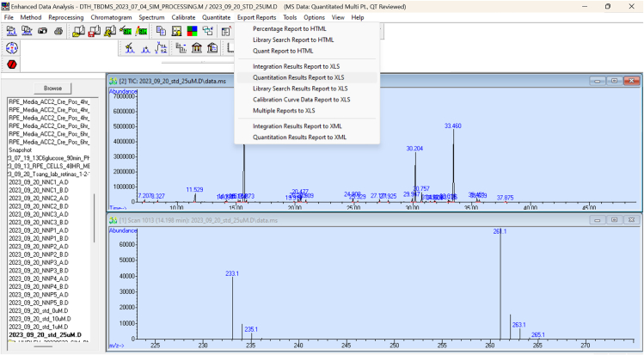Select 2023_09_20_std_10uM.D in file list
Image resolution: width=644 pixels, height=355 pixels.
pyautogui.click(x=40, y=319)
